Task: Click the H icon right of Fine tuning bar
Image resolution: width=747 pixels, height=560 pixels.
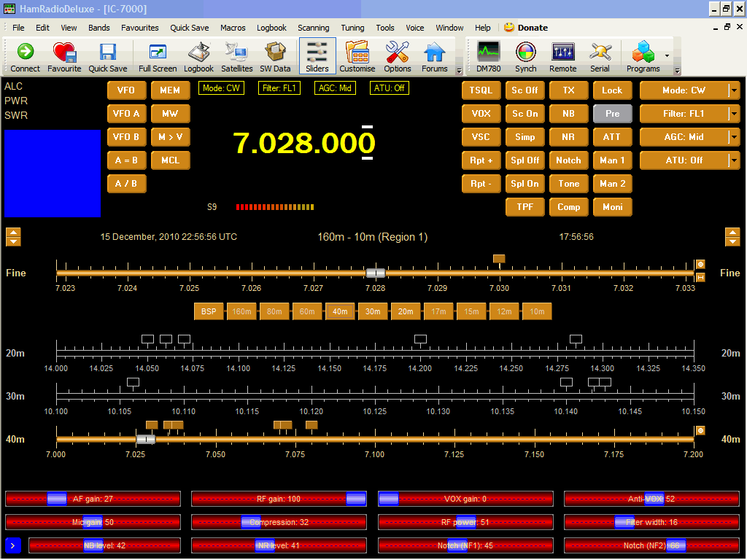Action: click(700, 277)
